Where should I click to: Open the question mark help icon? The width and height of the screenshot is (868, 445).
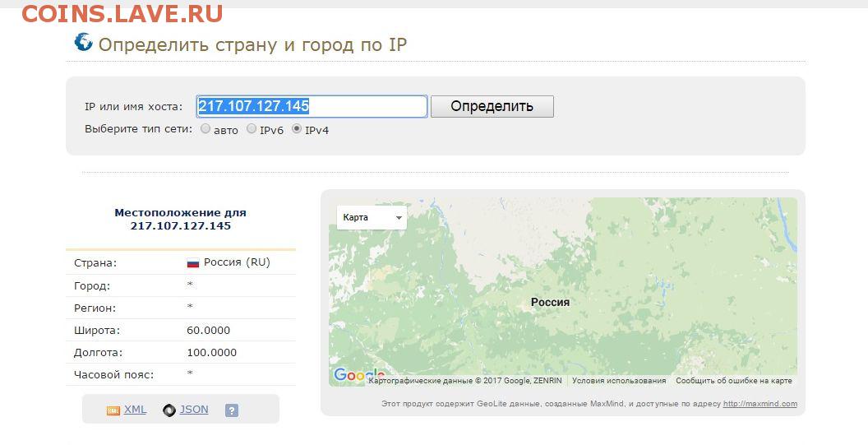point(232,410)
